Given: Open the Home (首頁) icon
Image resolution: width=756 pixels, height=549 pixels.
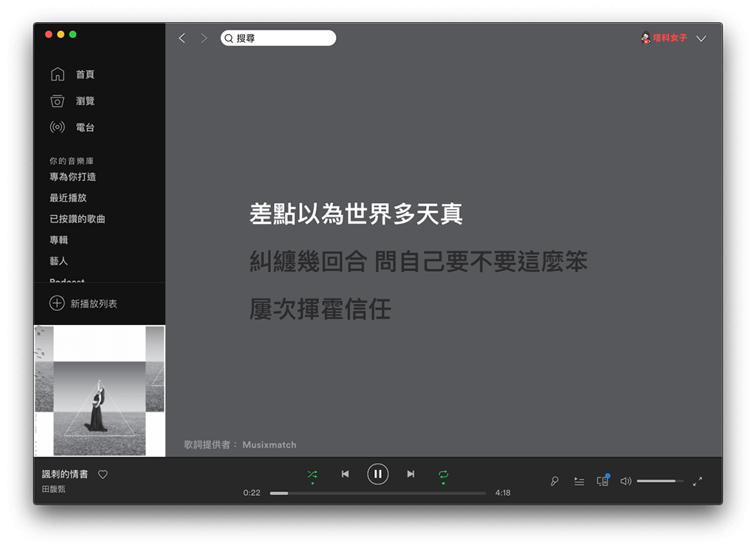Looking at the screenshot, I should coord(58,74).
